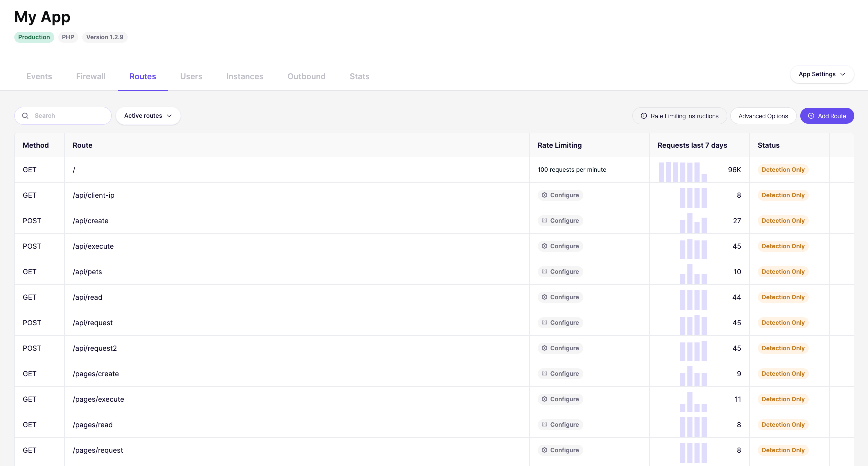Expand the App Settings dropdown

pos(822,74)
